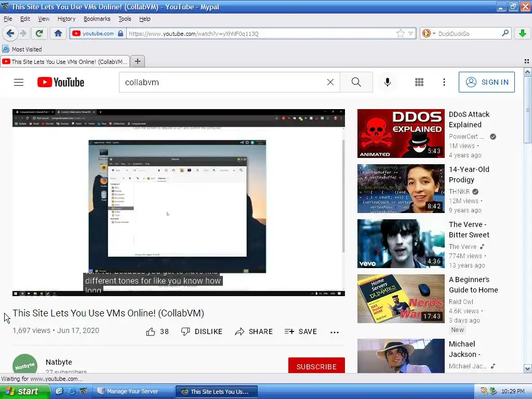Image resolution: width=532 pixels, height=399 pixels.
Task: Open A Beginner's Guide to Home title
Action: (473, 285)
